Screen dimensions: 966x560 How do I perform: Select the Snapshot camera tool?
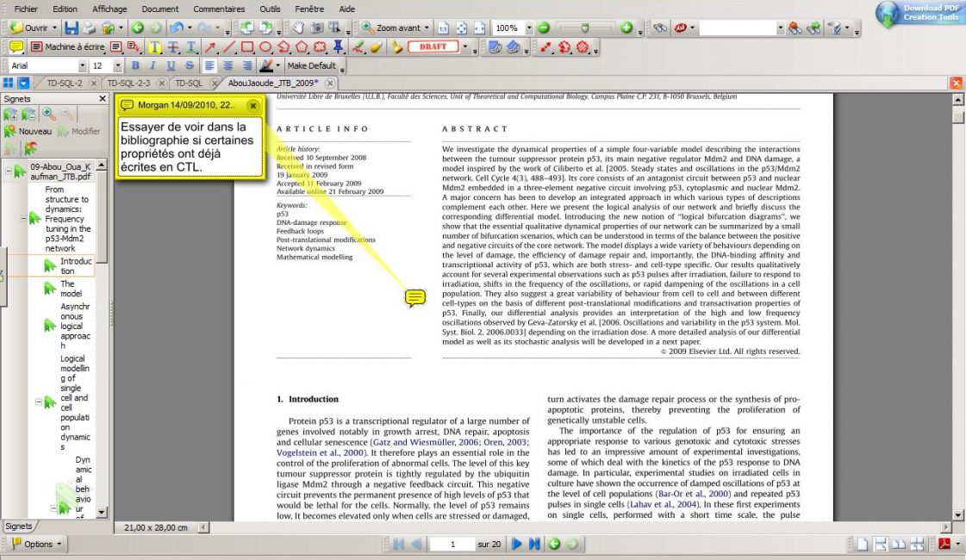point(316,28)
